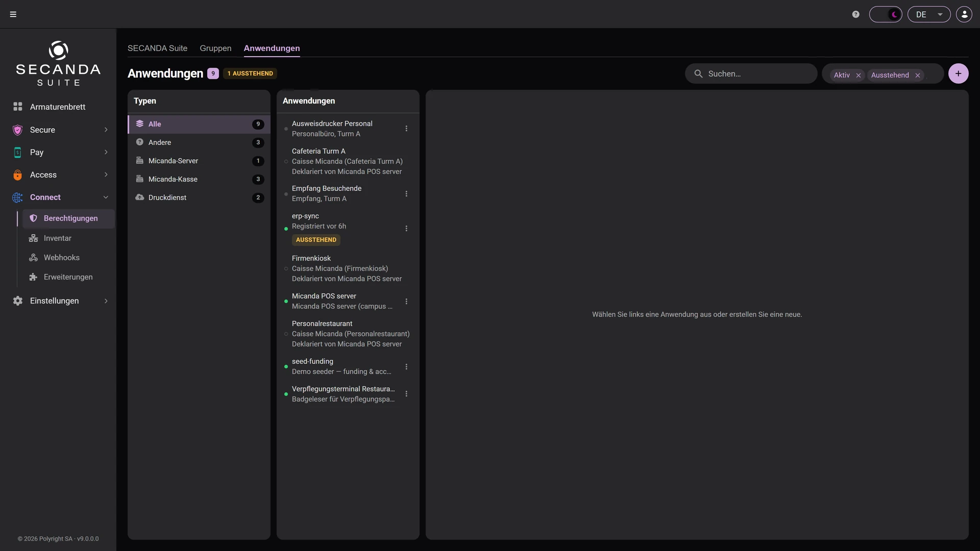
Task: Click the help question mark icon
Action: tap(856, 14)
